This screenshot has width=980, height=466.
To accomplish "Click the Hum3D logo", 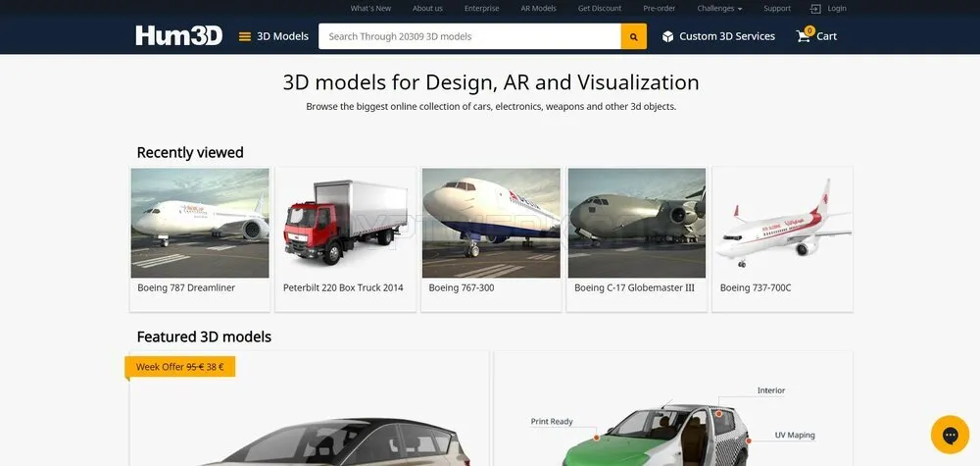I will coord(178,35).
